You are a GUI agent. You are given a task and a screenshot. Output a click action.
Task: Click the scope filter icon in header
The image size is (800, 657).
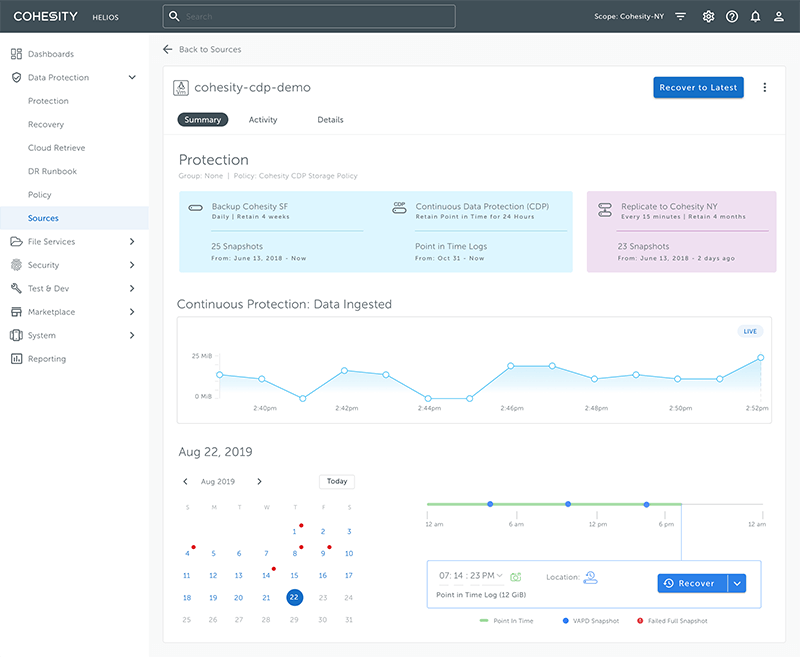tap(681, 17)
